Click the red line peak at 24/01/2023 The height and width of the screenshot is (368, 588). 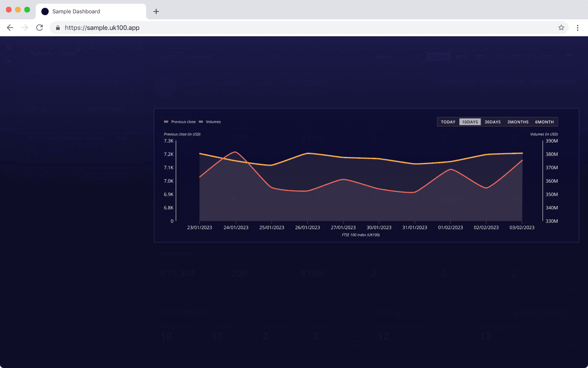(235, 152)
